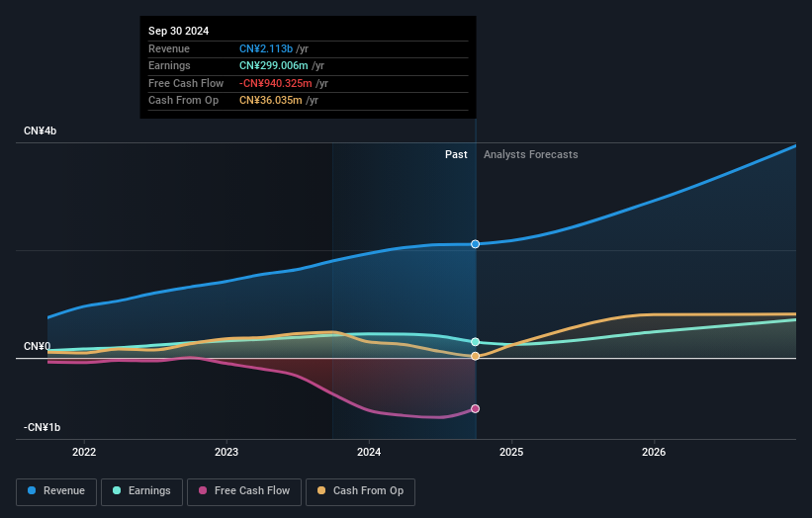Click the CN¥299.006m earnings value

click(274, 65)
